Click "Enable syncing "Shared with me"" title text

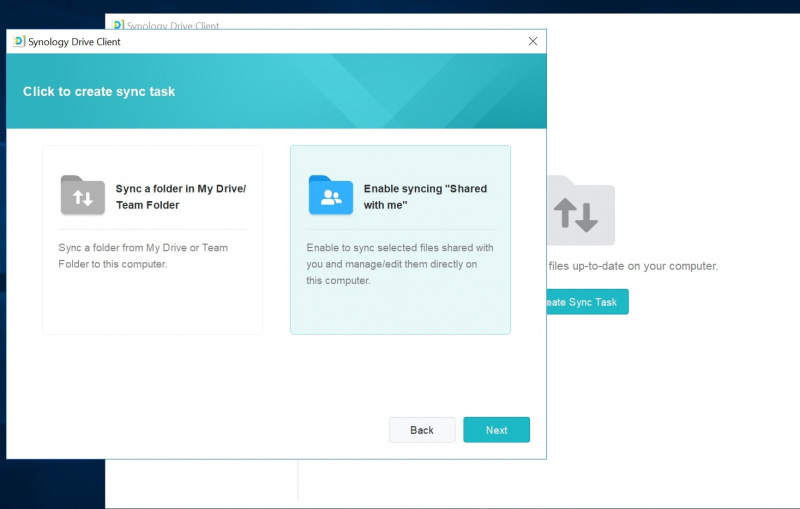click(x=426, y=196)
